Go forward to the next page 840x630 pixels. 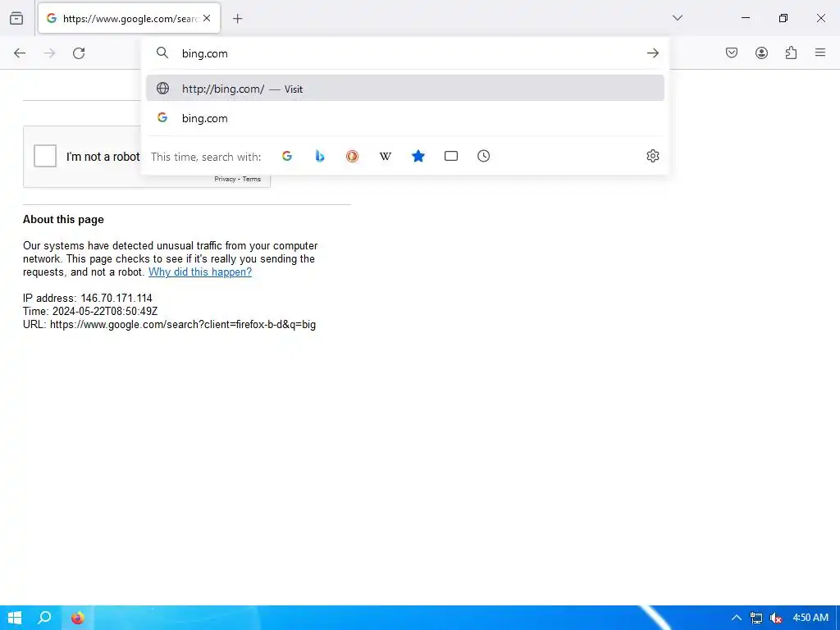49,53
